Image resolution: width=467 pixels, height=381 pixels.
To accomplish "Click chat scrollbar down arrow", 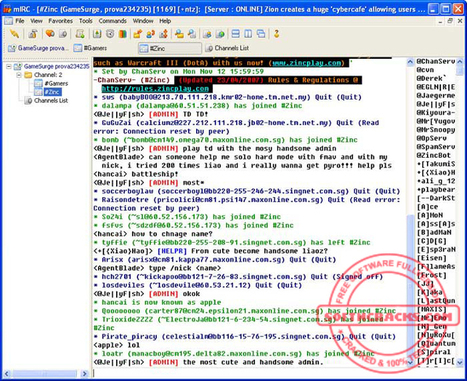I will (410, 363).
